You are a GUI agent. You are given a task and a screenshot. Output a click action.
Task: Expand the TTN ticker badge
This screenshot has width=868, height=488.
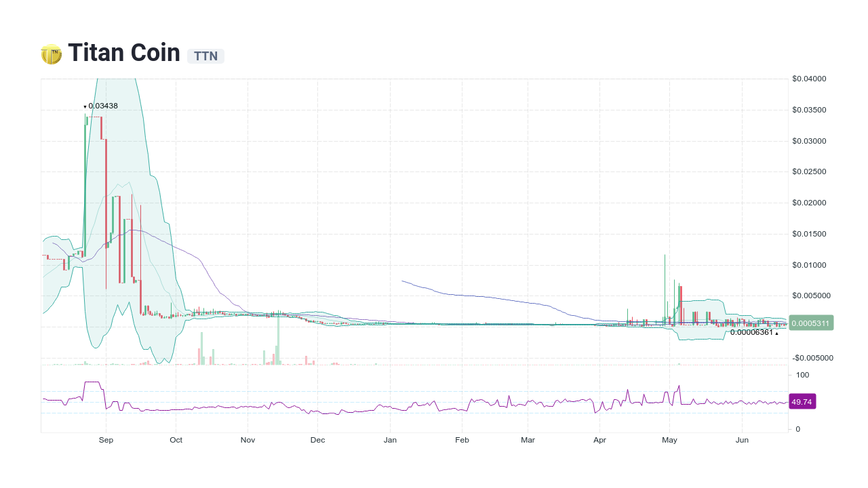pyautogui.click(x=205, y=56)
